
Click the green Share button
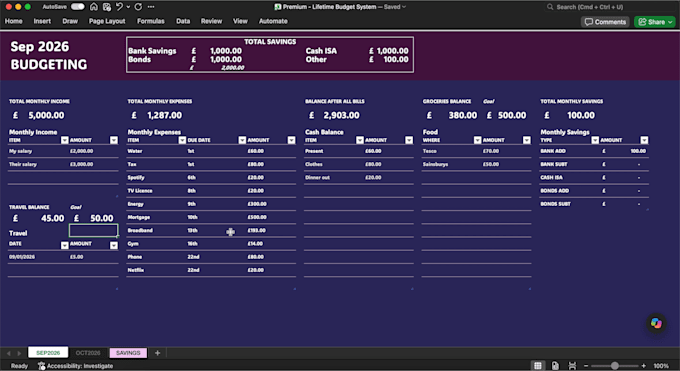(655, 22)
